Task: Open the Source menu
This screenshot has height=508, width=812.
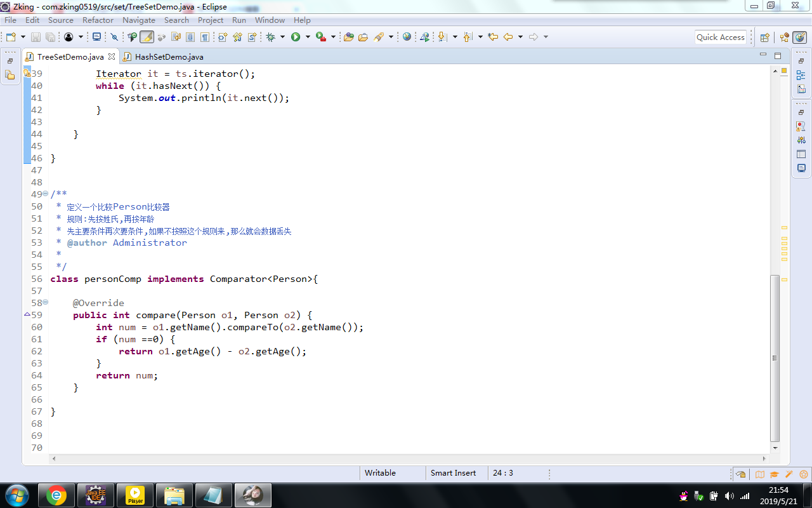Action: [x=61, y=20]
